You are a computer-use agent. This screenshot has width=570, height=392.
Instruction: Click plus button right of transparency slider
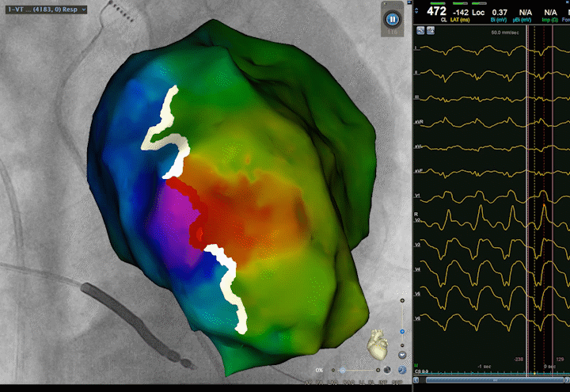pos(378,370)
